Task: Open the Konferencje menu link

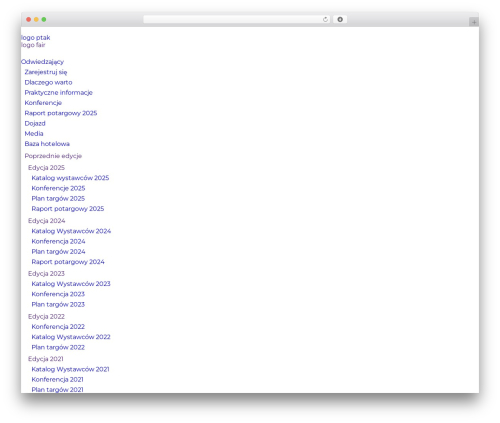Action: pos(43,103)
